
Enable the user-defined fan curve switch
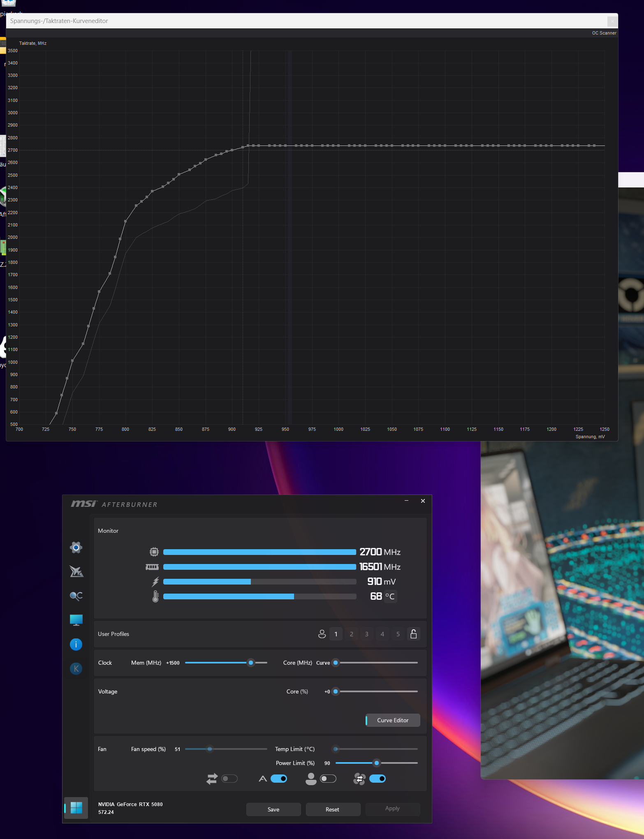tap(328, 779)
